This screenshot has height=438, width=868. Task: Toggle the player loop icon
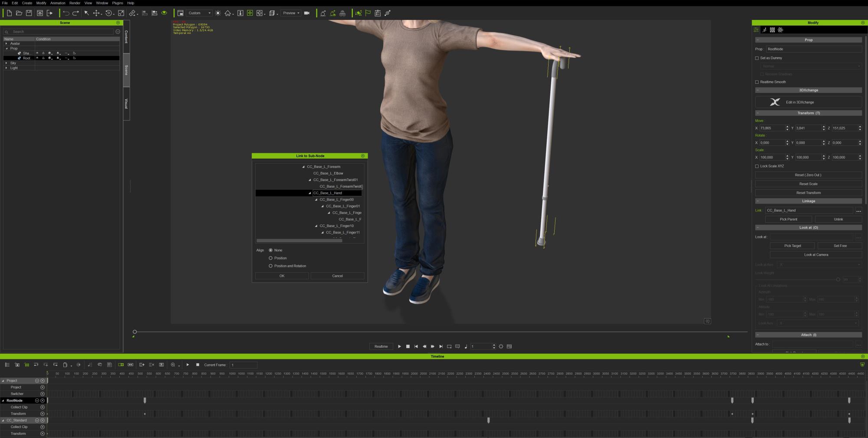tap(449, 346)
